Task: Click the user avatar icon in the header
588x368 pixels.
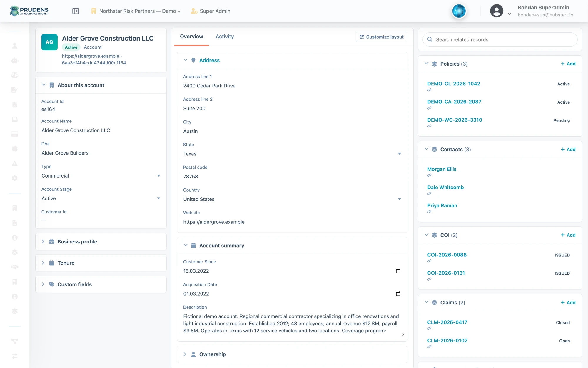Action: [x=497, y=11]
